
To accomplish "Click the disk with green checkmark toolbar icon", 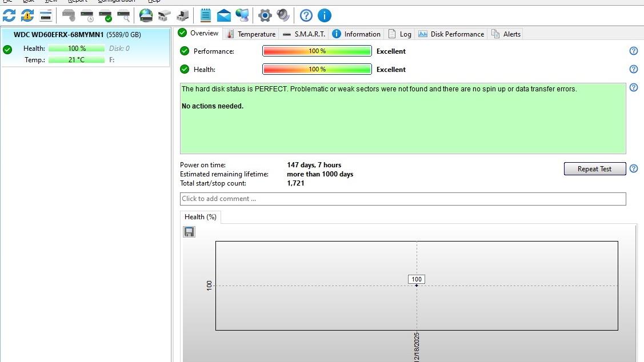I will (x=105, y=15).
